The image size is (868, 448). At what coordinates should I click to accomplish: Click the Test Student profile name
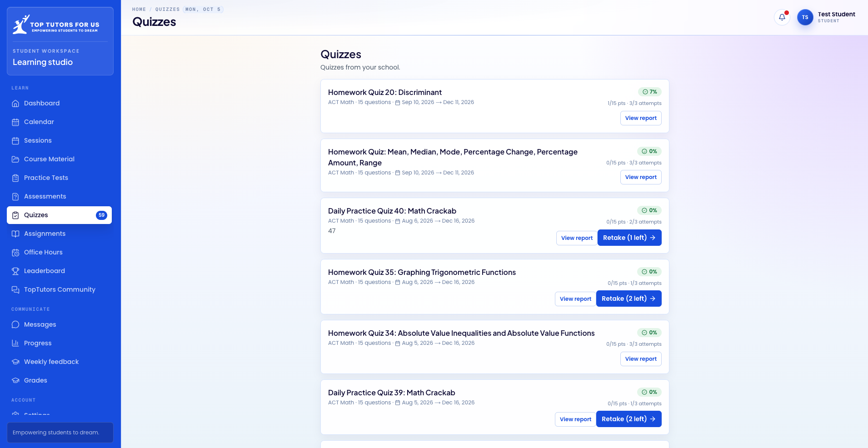click(836, 14)
